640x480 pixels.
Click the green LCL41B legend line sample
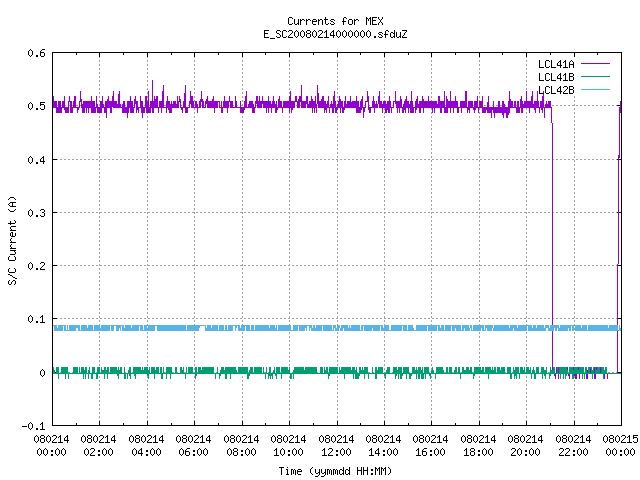[595, 77]
